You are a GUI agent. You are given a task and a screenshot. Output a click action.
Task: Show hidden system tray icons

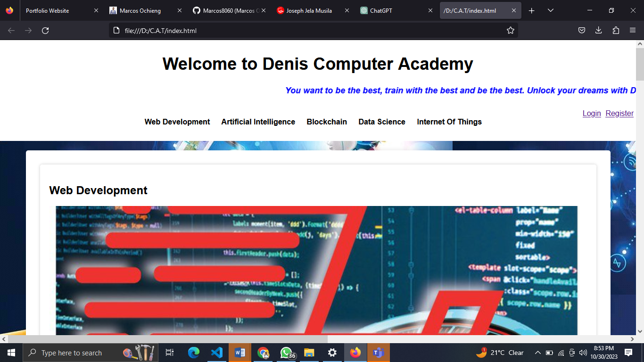tap(537, 353)
